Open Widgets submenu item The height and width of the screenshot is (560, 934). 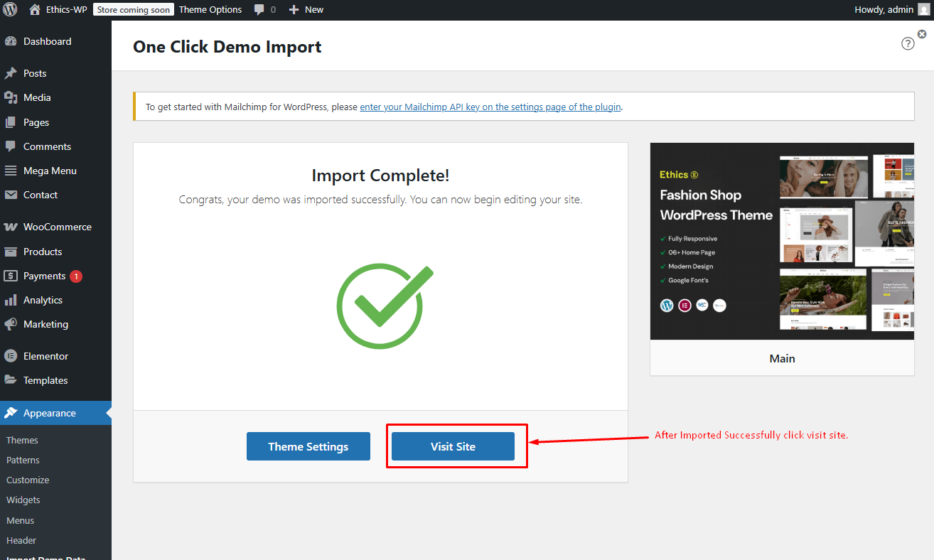click(x=23, y=500)
